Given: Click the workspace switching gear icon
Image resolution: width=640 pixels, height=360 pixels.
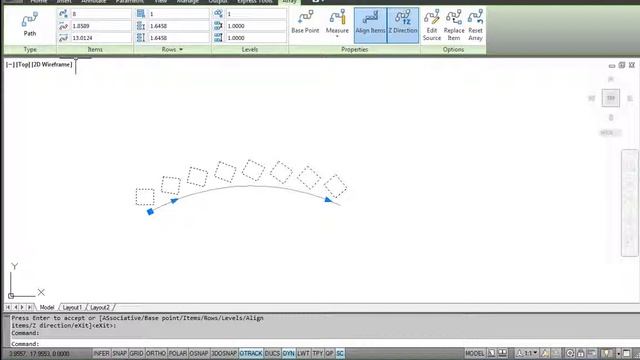Looking at the screenshot, I should pos(570,353).
